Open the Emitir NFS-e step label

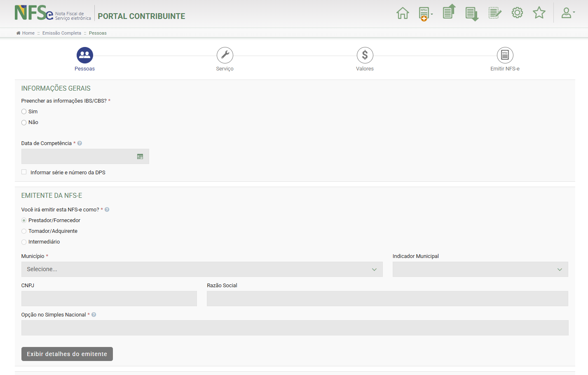[505, 69]
